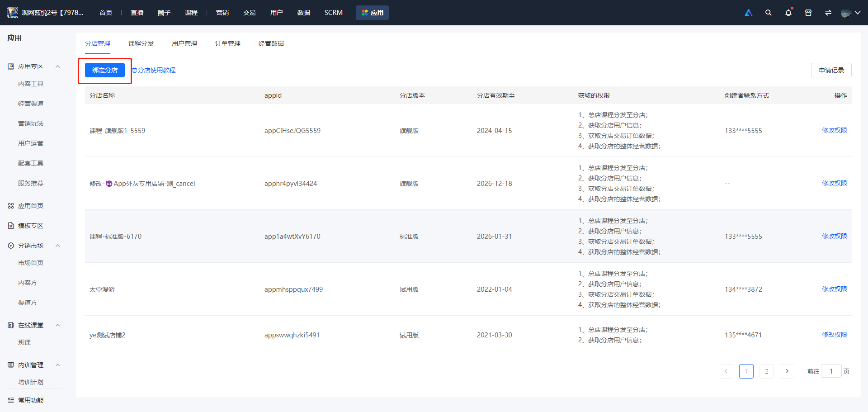
Task: Collapse the 分销市场 sidebar section
Action: [57, 246]
